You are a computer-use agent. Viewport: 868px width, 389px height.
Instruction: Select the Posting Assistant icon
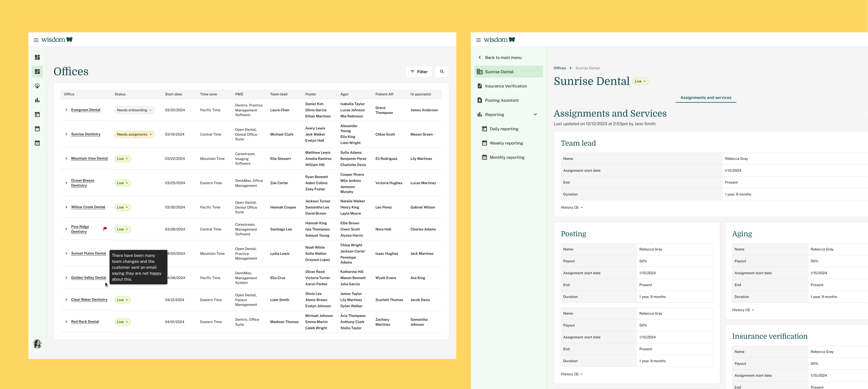click(479, 100)
